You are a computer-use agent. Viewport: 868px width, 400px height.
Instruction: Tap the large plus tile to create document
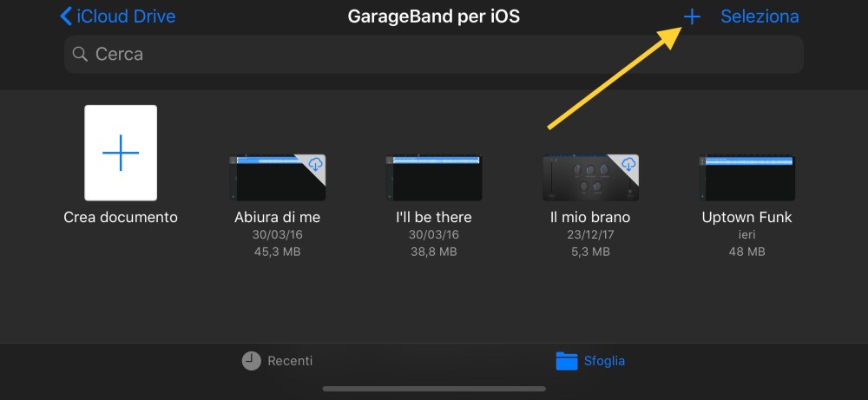[x=121, y=153]
